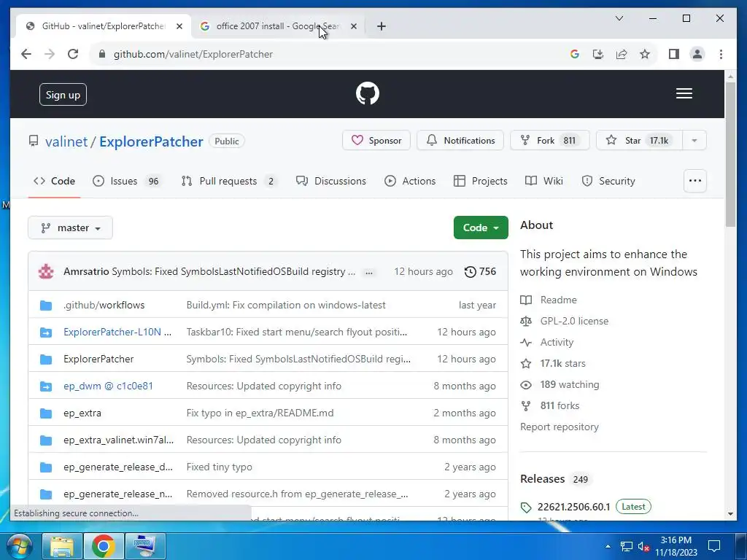This screenshot has width=747, height=560.
Task: Close the GitHub ExplorerPatcher tab
Action: tap(179, 26)
